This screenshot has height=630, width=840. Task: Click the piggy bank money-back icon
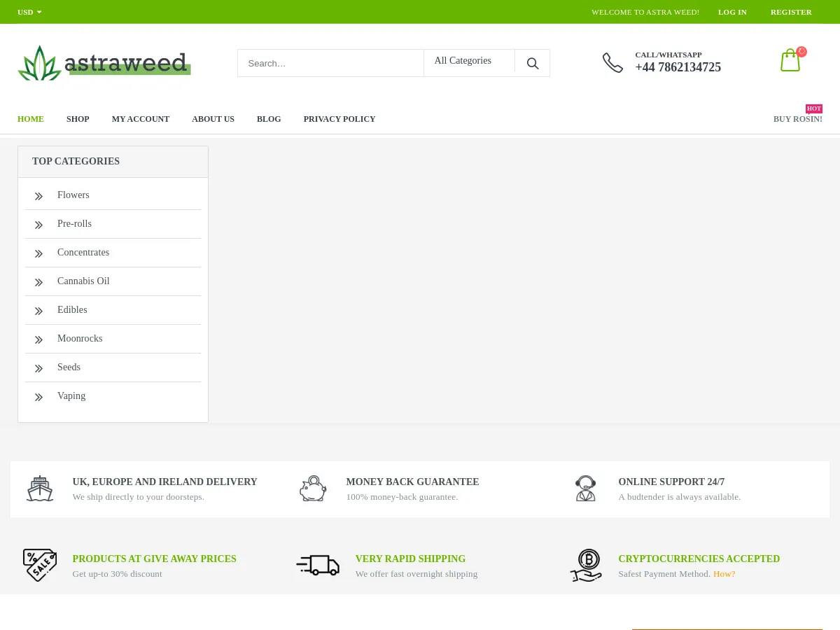click(313, 488)
